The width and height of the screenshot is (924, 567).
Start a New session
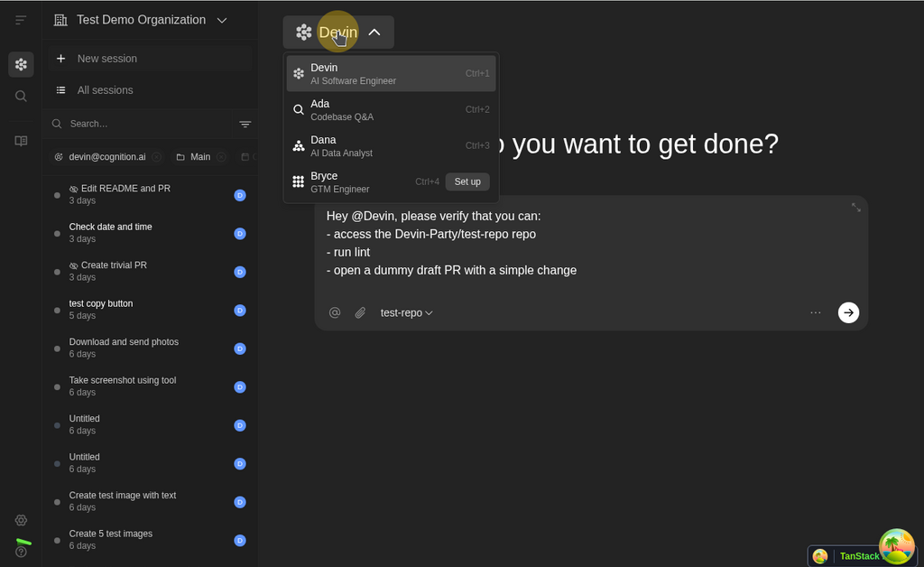(151, 59)
